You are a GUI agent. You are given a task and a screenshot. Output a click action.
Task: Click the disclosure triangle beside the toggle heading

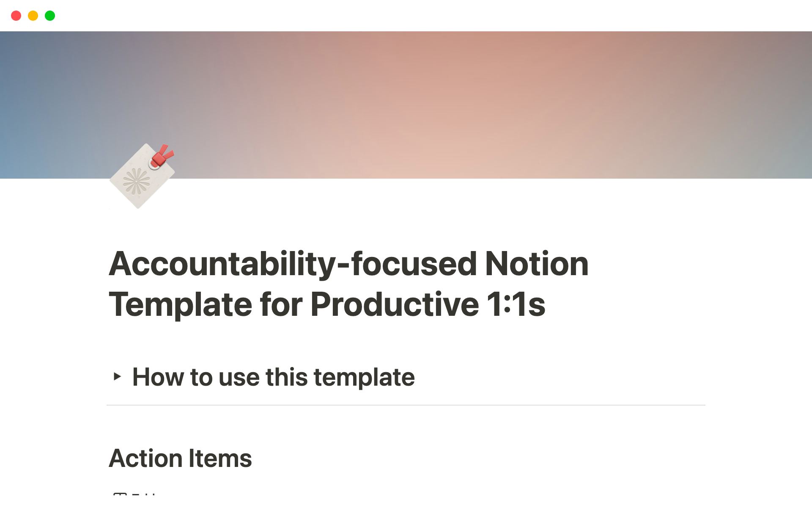tap(118, 376)
